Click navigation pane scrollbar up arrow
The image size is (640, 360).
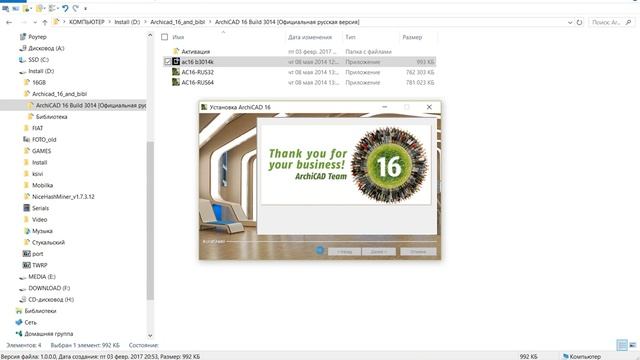(150, 36)
